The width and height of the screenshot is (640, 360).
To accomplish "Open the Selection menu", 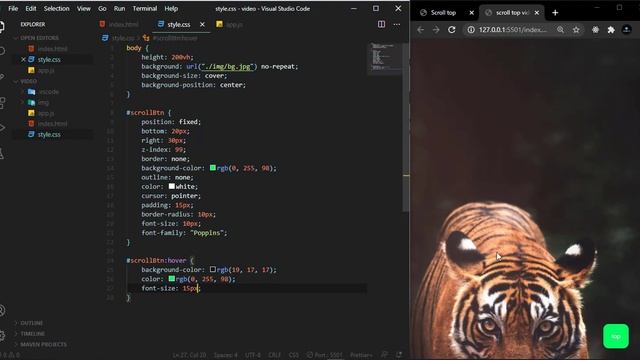I will coord(56,9).
